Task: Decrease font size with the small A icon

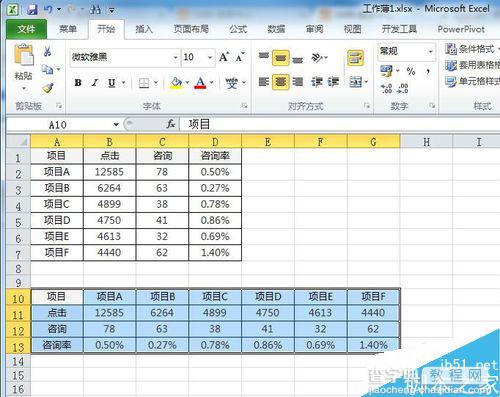Action: click(x=240, y=57)
